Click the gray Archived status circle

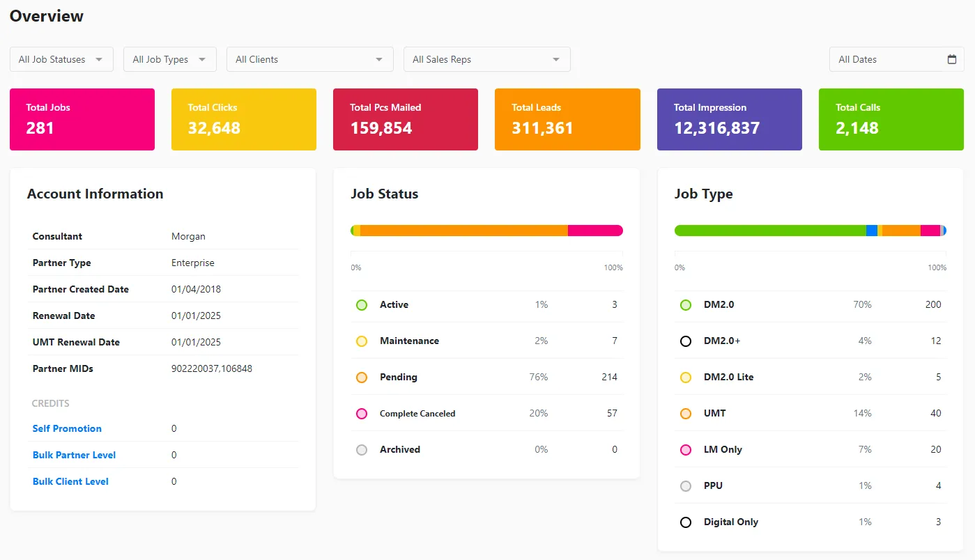click(x=361, y=449)
